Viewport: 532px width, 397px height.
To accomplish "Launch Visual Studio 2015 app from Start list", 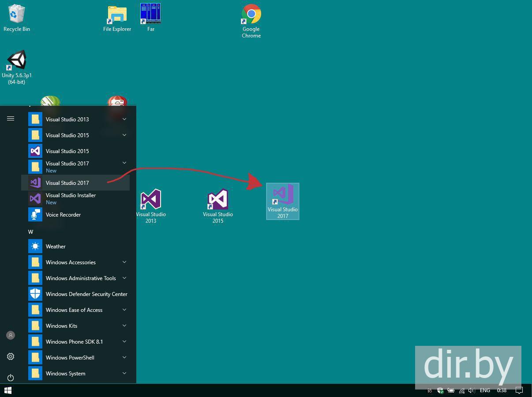I will [x=75, y=151].
